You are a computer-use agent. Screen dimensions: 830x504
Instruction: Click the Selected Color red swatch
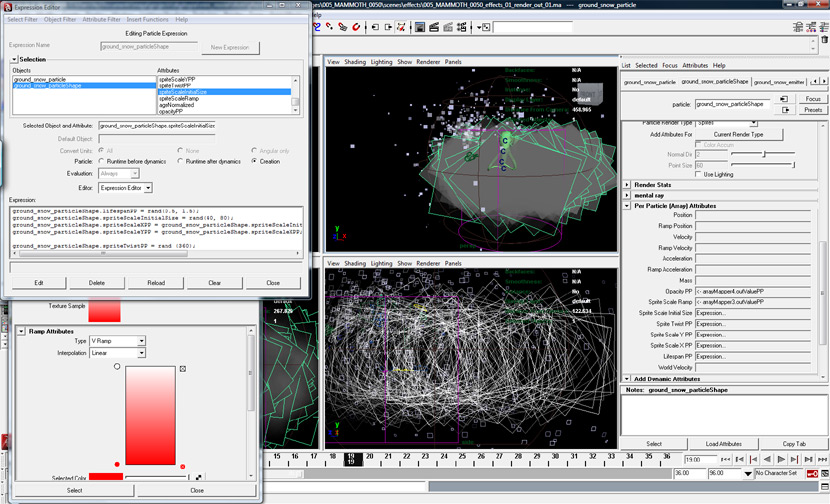point(106,477)
